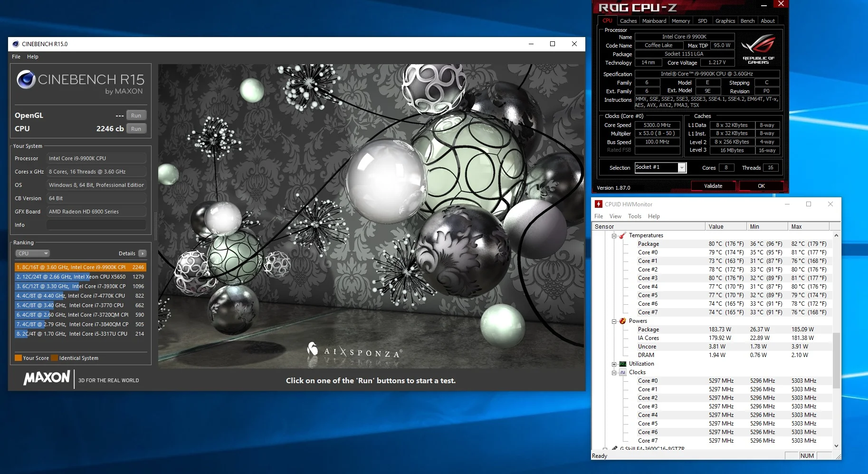Select ranking row Core i5-3317U
Image resolution: width=868 pixels, height=474 pixels.
80,334
